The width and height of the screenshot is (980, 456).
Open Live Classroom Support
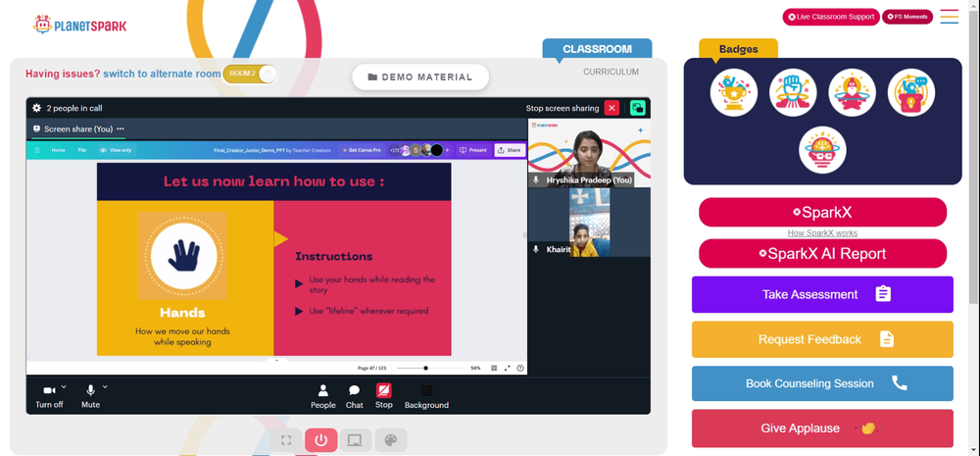[831, 17]
